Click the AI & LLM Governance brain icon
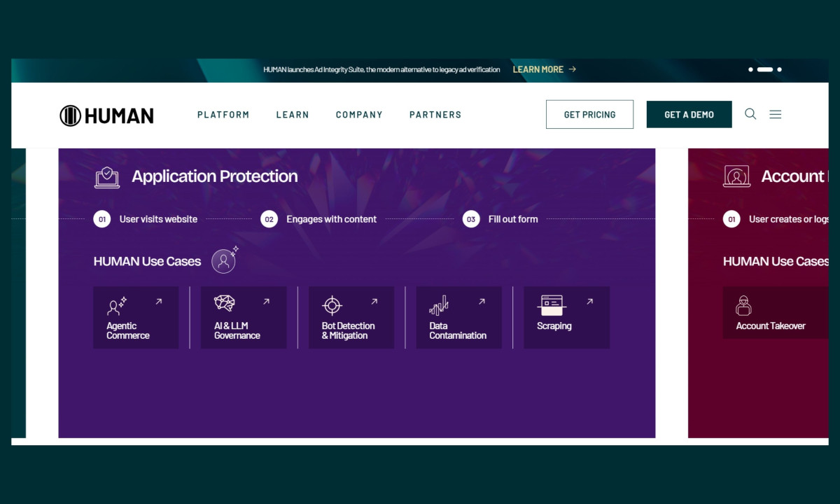The image size is (840, 504). point(224,303)
